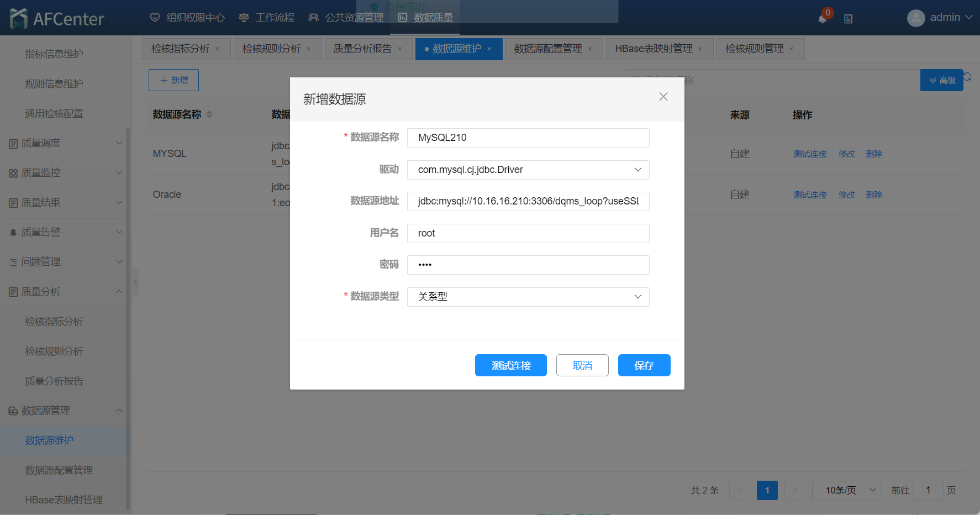Click the refresh icon next to 高级
This screenshot has height=515, width=980.
pyautogui.click(x=967, y=77)
